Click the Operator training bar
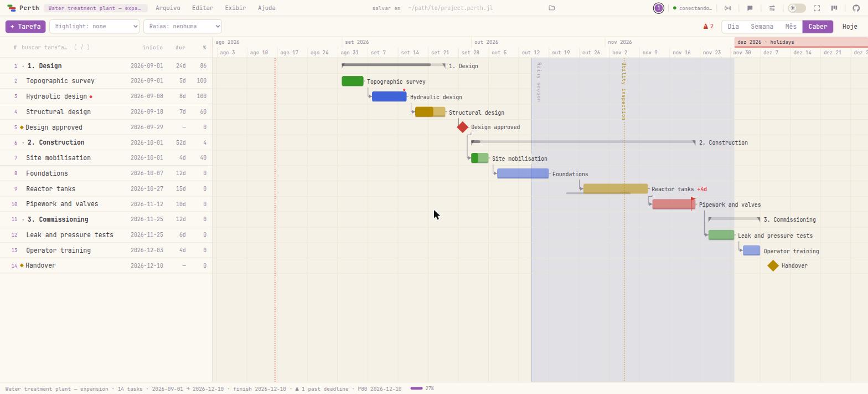This screenshot has height=394, width=868. [751, 250]
